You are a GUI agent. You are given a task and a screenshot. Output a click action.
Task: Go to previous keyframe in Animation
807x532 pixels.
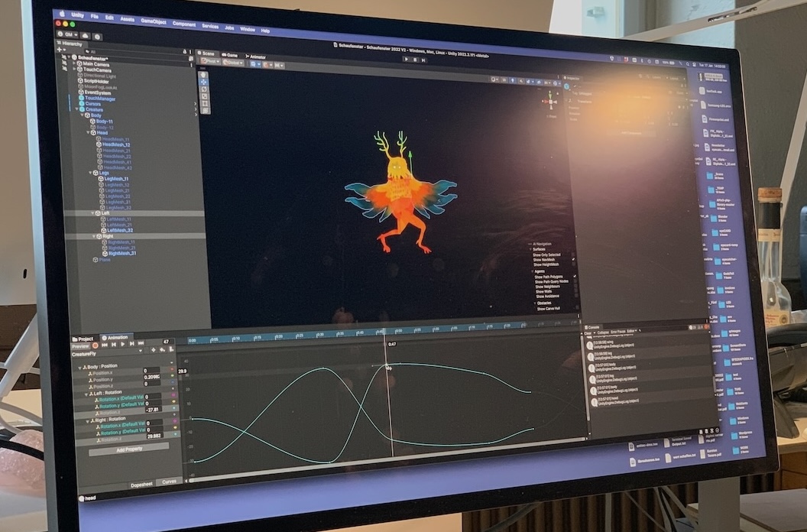click(114, 345)
